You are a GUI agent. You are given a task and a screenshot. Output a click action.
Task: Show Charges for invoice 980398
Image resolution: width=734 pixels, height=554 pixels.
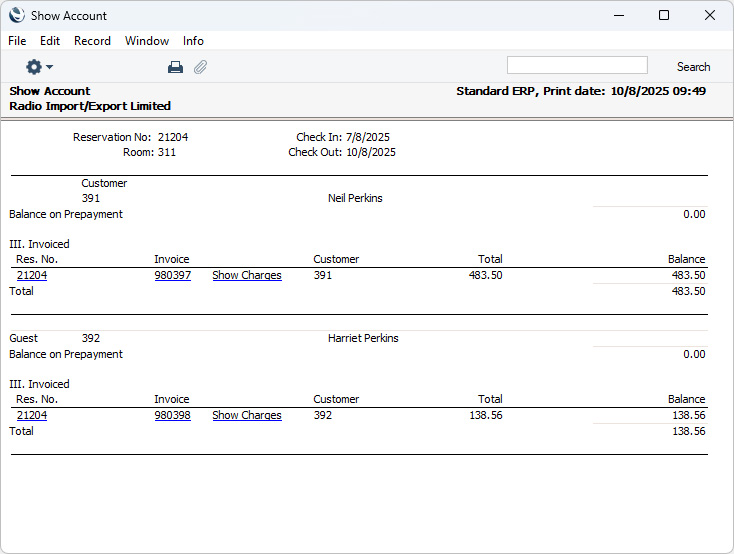247,415
